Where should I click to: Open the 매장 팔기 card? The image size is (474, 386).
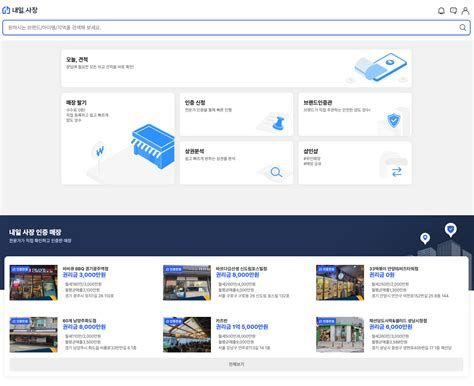(118, 139)
